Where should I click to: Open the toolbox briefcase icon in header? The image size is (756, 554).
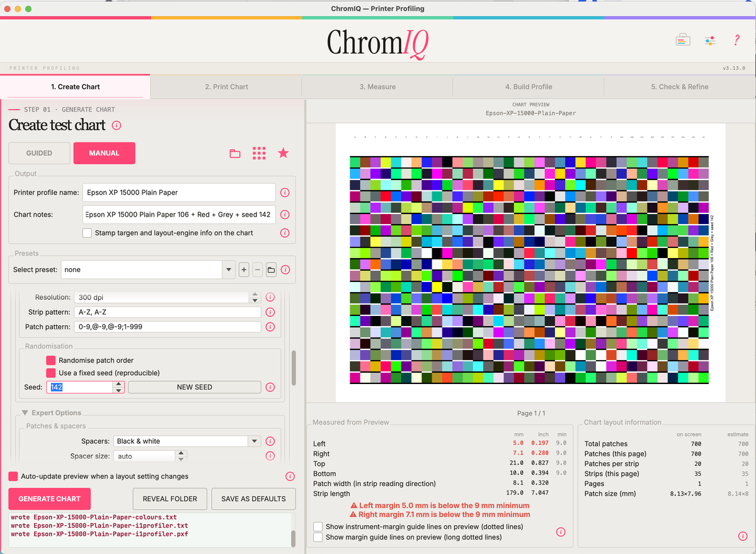(683, 40)
